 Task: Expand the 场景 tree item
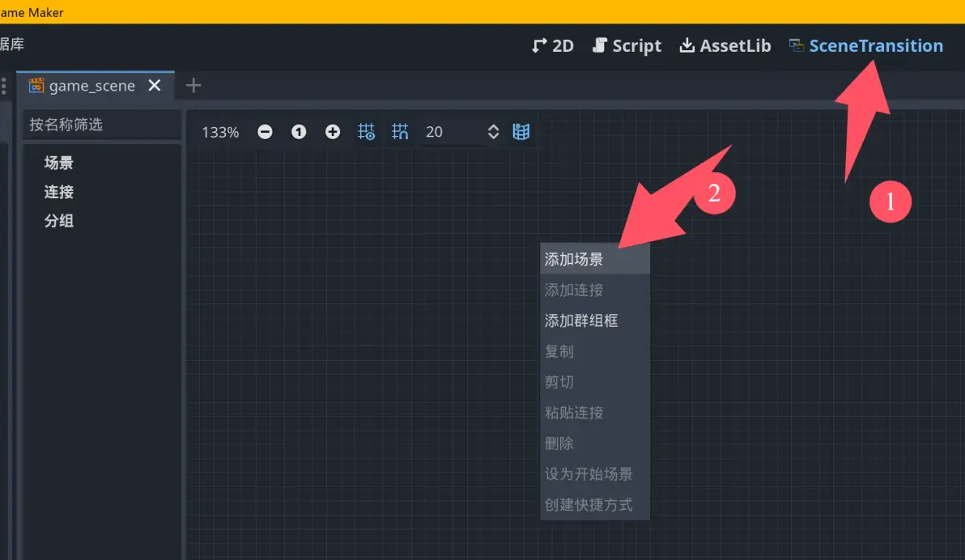pos(59,163)
